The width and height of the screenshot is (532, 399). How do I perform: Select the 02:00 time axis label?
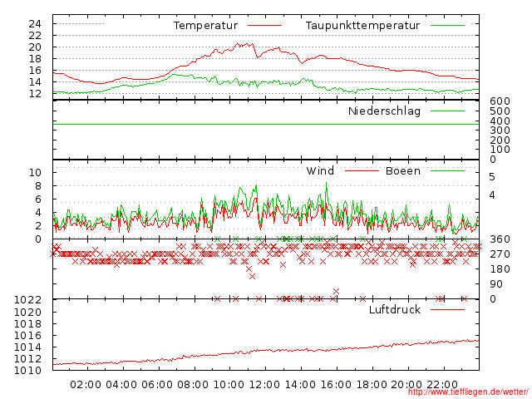(86, 385)
